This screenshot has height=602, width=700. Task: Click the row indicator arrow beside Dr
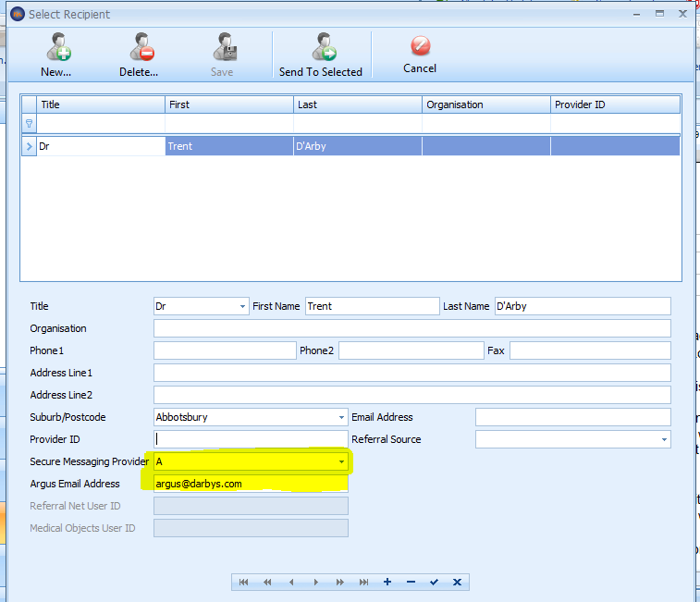pos(29,146)
